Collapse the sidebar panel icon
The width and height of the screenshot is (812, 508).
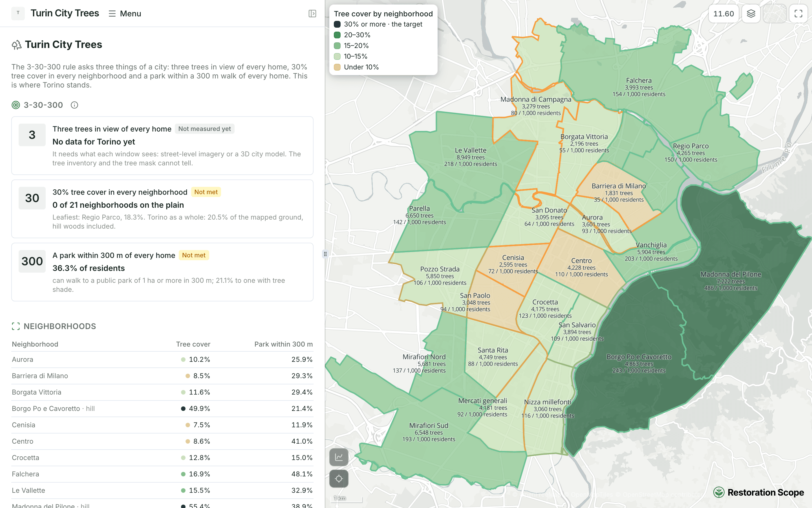[312, 14]
